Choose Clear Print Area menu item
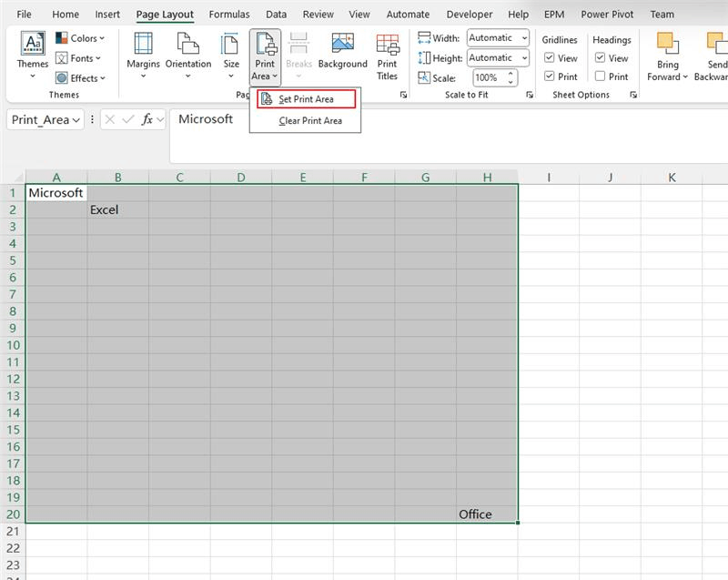This screenshot has height=580, width=728. [x=307, y=121]
